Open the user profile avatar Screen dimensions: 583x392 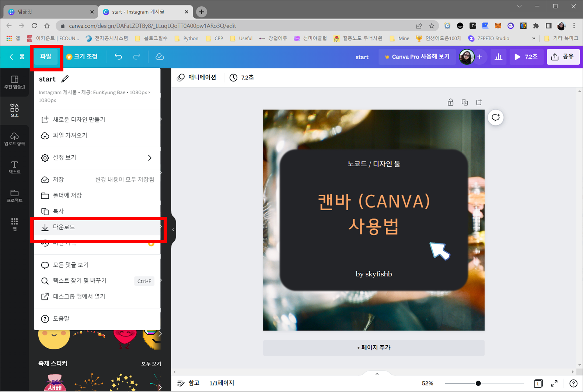pyautogui.click(x=467, y=57)
